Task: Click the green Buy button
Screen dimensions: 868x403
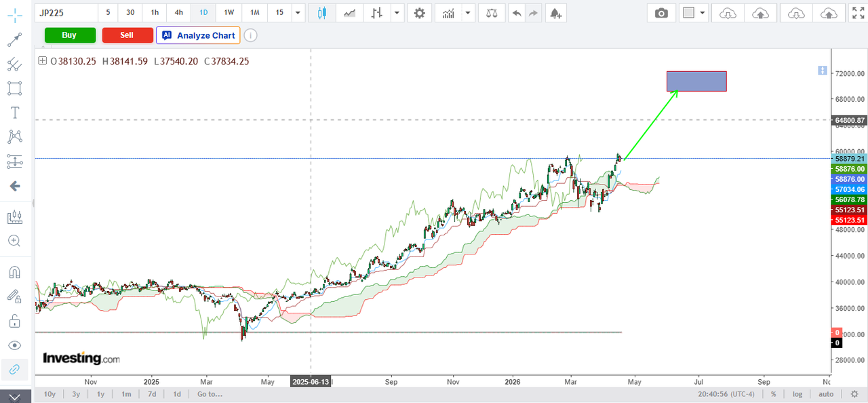Action: coord(69,35)
